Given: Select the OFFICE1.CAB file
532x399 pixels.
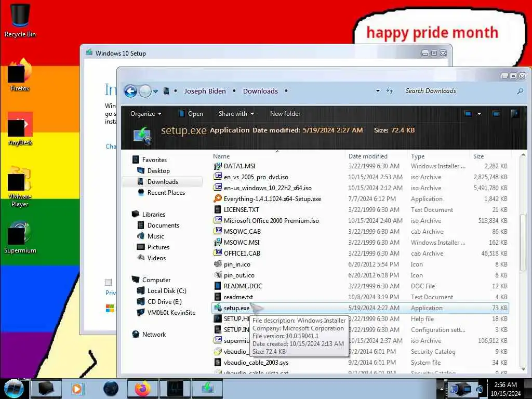Looking at the screenshot, I should [x=242, y=254].
